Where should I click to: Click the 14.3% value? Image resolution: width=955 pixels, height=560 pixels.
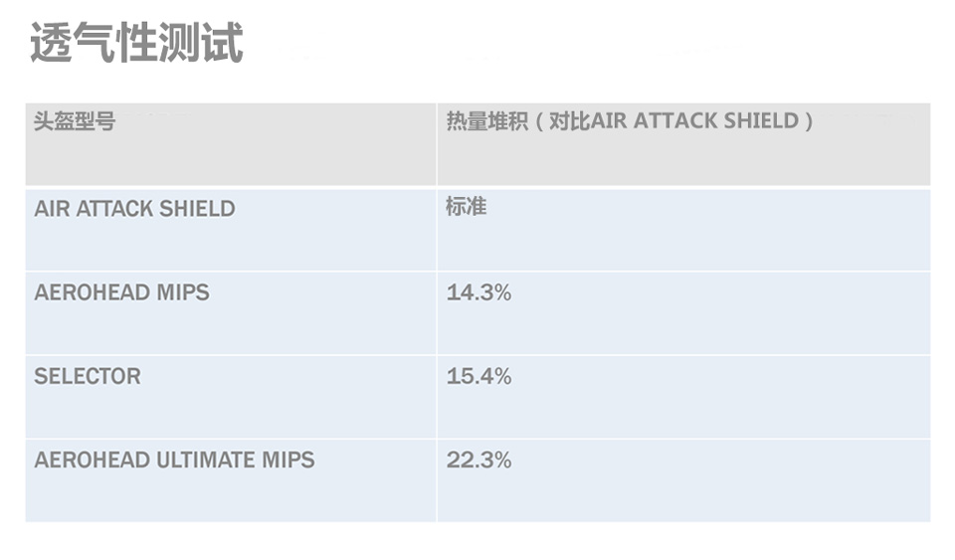(x=478, y=292)
